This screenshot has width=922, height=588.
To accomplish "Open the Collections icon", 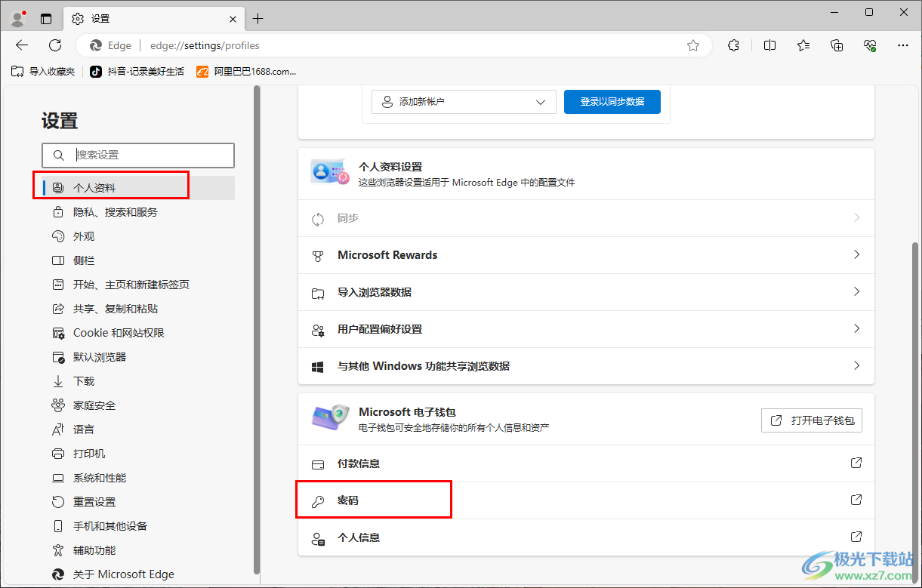I will pos(837,45).
